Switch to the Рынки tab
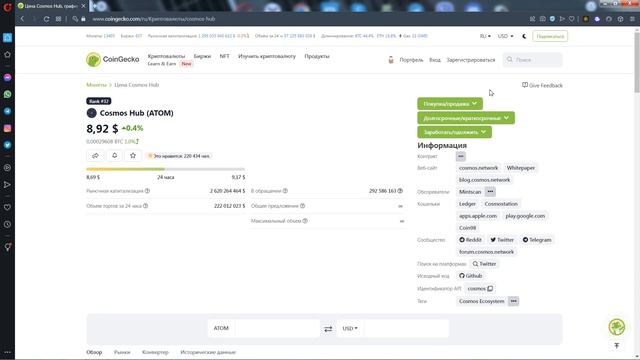This screenshot has height=360, width=640. point(122,352)
